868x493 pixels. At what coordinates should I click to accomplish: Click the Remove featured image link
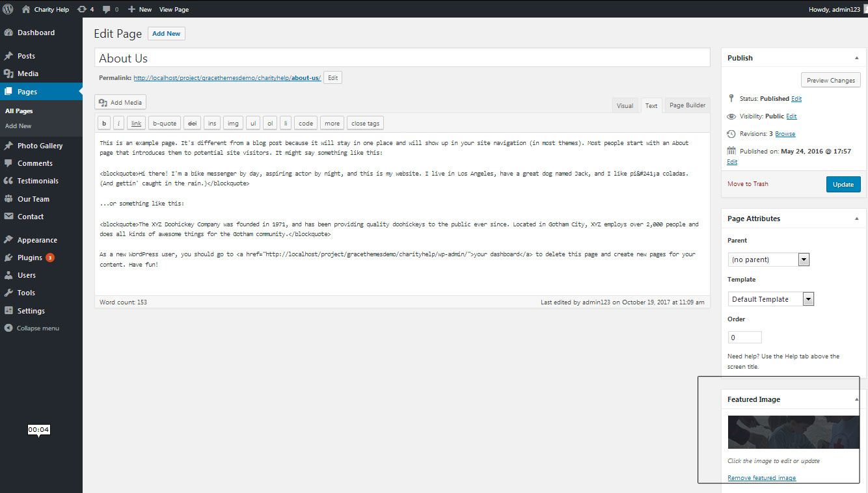click(761, 478)
